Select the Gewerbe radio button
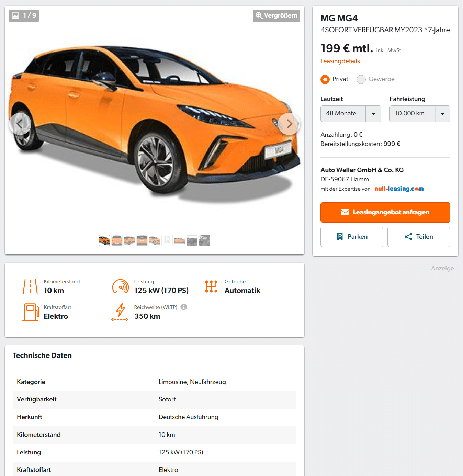The width and height of the screenshot is (463, 476). click(x=361, y=79)
